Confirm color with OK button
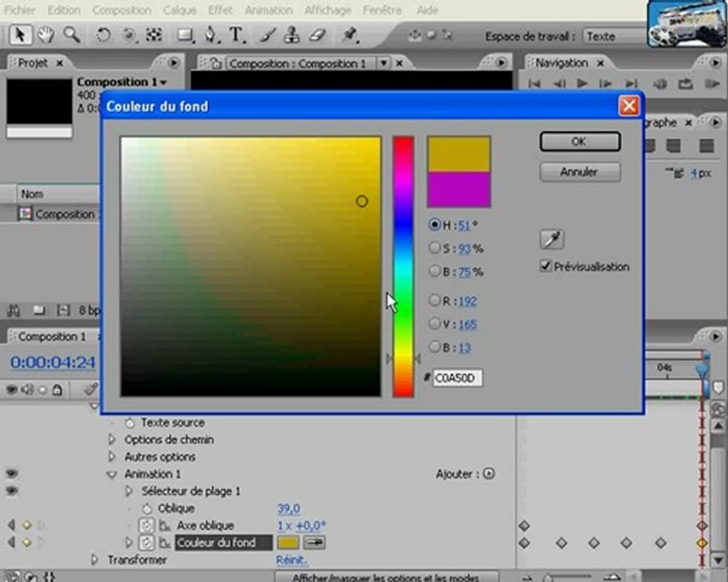Screen dimensions: 728x582 tap(580, 141)
